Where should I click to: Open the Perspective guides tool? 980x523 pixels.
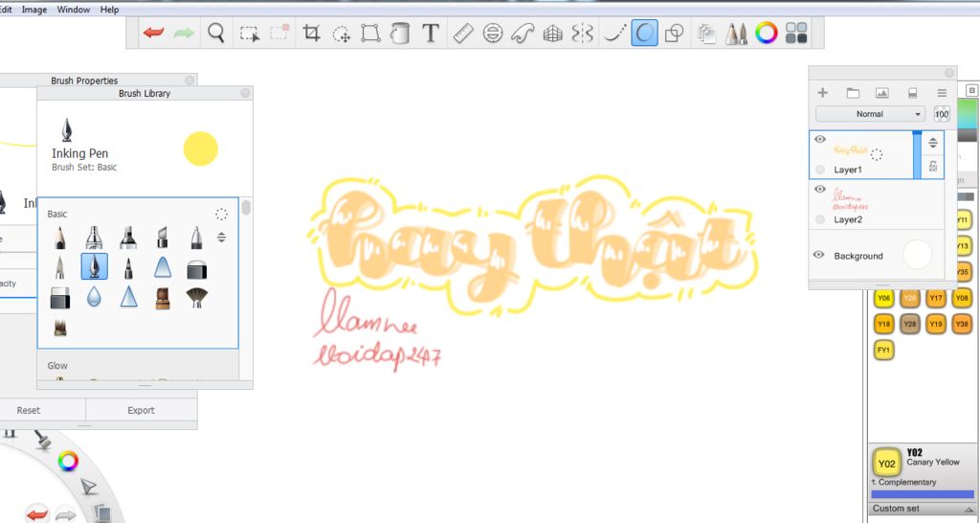(x=552, y=33)
